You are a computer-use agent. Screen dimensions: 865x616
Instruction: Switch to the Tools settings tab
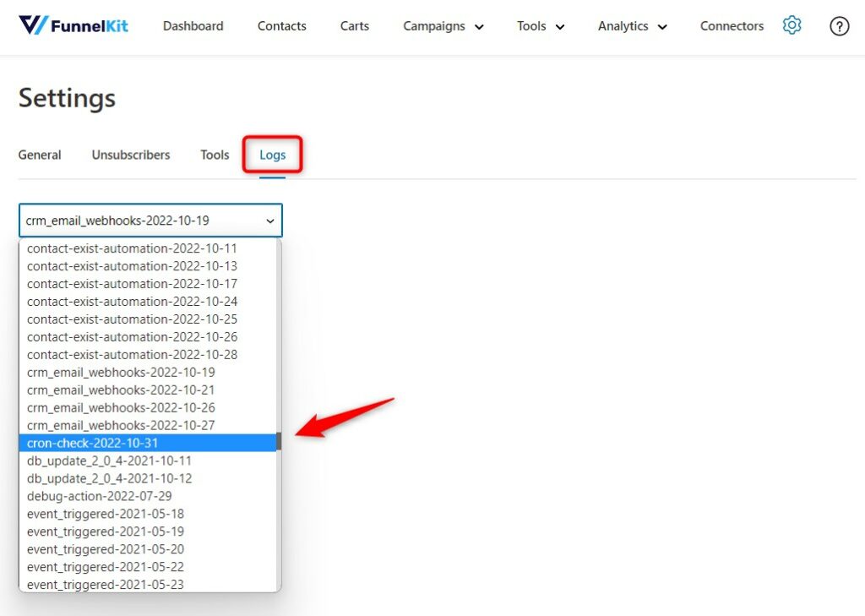(x=215, y=155)
